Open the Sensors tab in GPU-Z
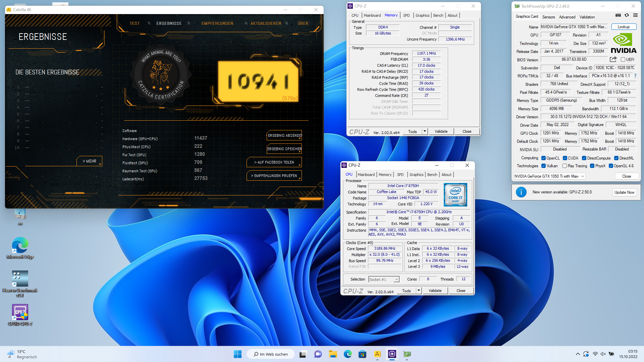 [548, 17]
